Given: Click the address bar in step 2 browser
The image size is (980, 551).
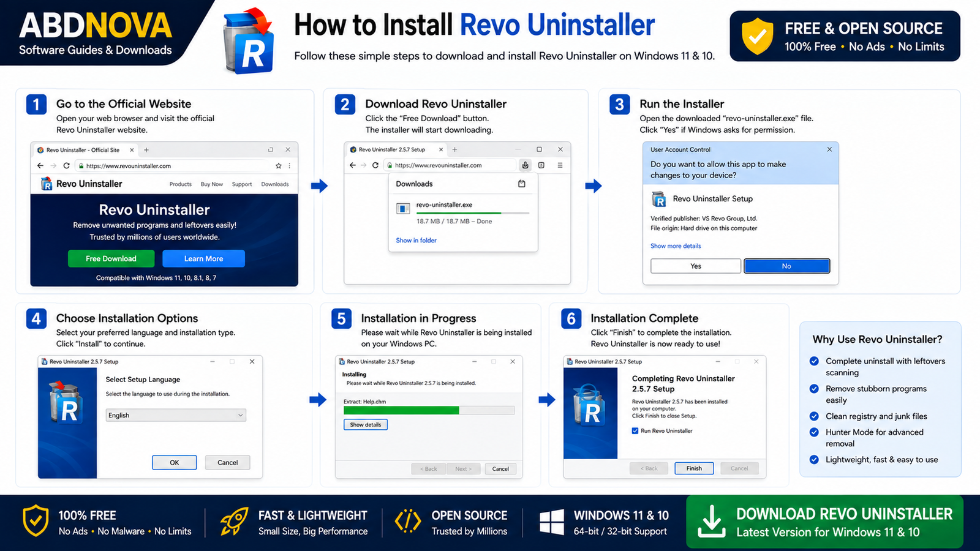Looking at the screenshot, I should pyautogui.click(x=450, y=165).
